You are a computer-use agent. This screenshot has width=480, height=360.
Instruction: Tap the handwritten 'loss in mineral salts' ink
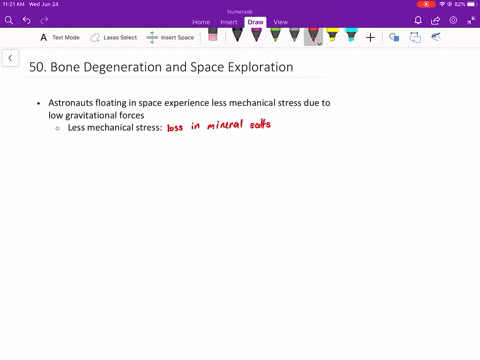(x=219, y=126)
